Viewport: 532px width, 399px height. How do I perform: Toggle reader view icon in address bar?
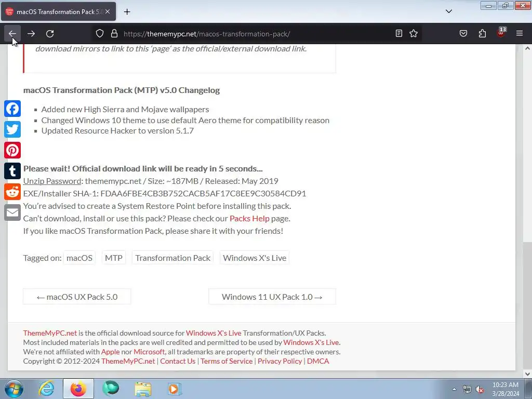(x=399, y=34)
